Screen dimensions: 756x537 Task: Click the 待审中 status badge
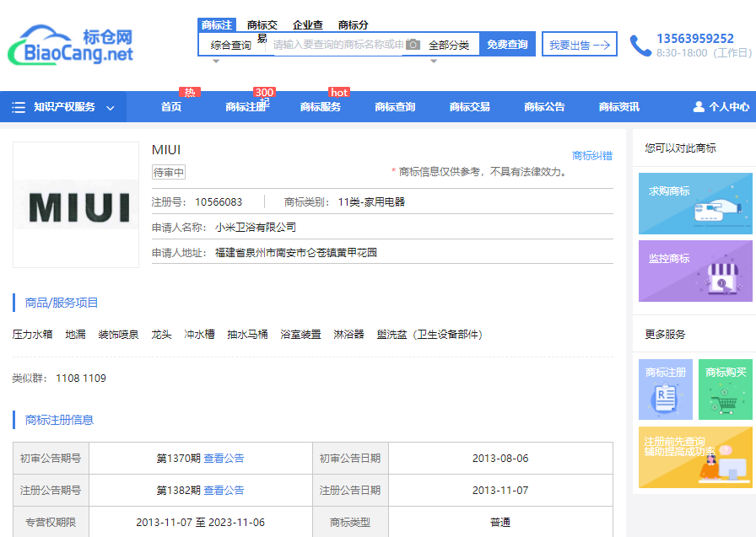click(169, 172)
